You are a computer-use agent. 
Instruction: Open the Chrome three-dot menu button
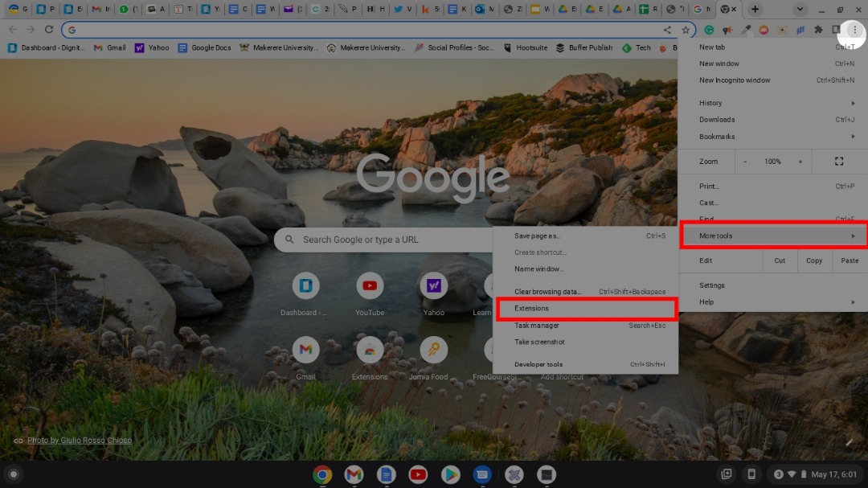[854, 30]
